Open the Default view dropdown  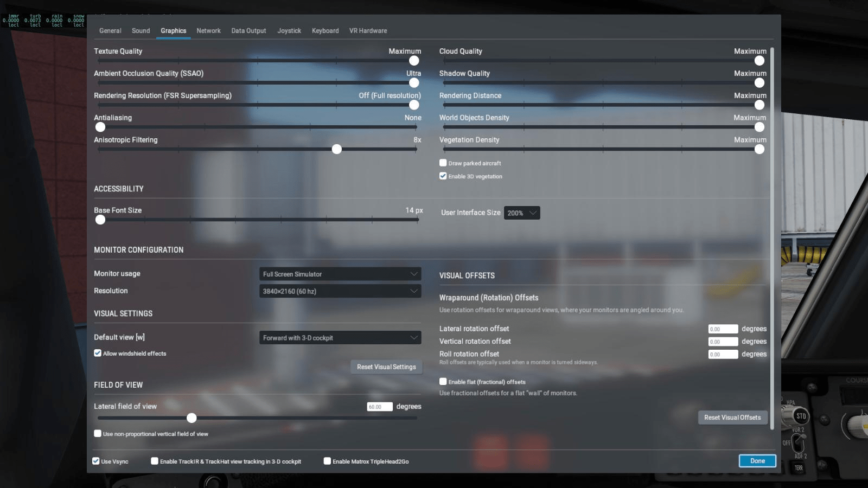[x=340, y=337]
